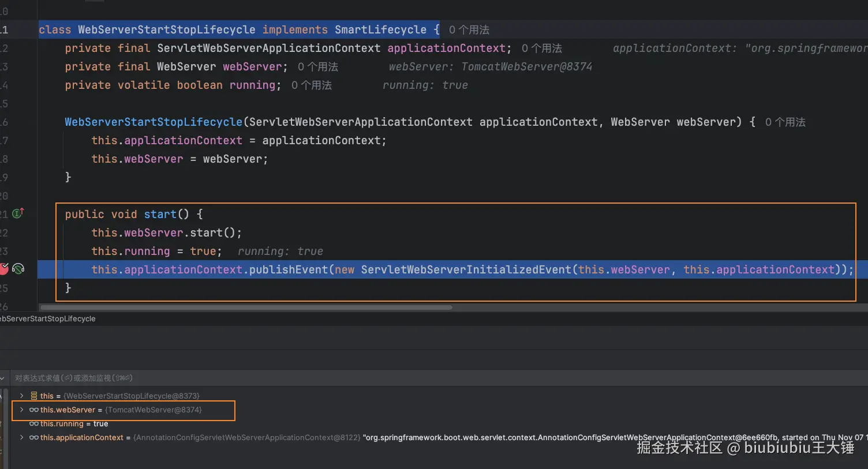868x469 pixels.
Task: Click the ServletWebServerInitializedEvent class name
Action: [x=466, y=270]
